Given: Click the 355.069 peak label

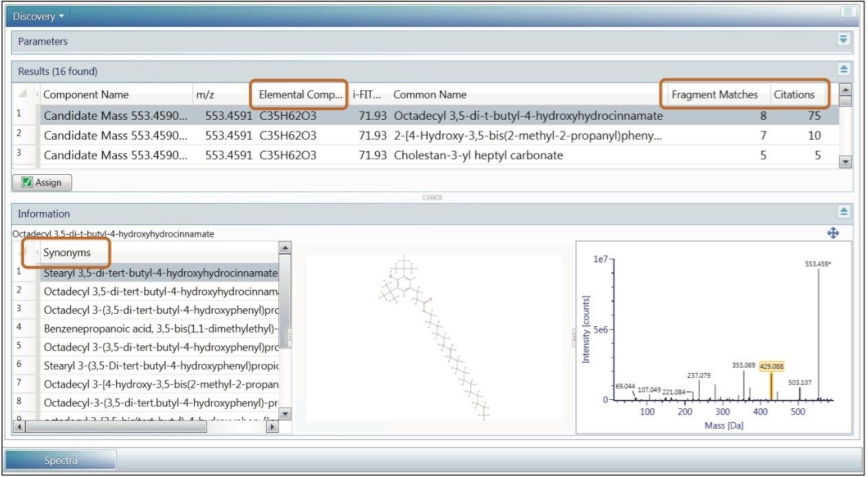Looking at the screenshot, I should (744, 365).
